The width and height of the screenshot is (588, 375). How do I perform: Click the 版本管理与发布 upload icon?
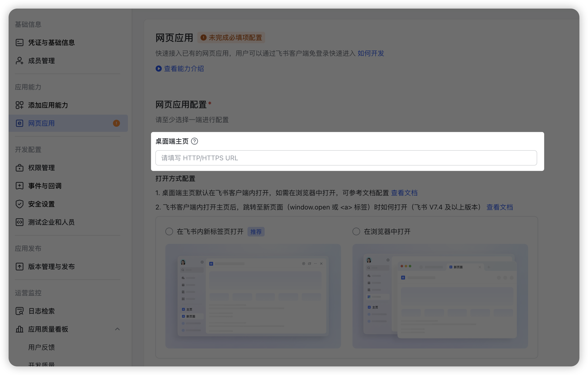pos(20,267)
